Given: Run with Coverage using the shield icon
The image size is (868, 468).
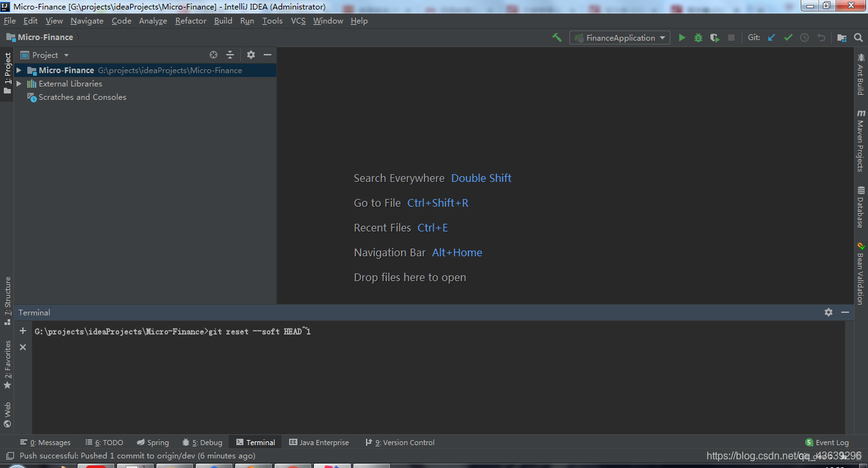Looking at the screenshot, I should 715,38.
